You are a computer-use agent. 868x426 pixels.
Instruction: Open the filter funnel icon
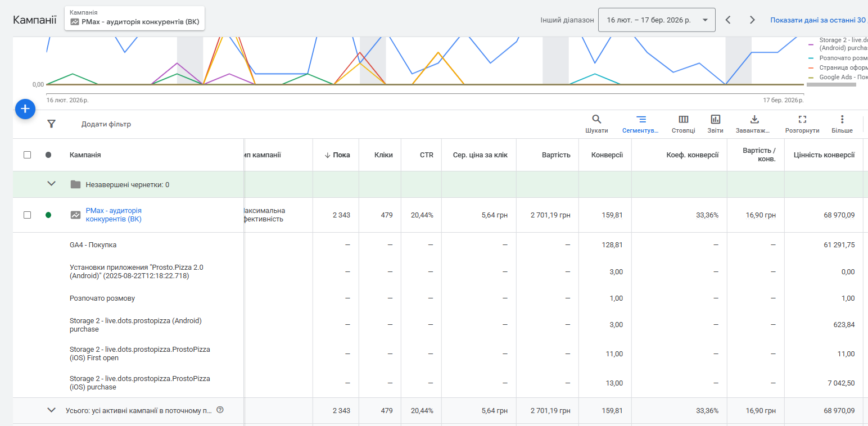51,124
